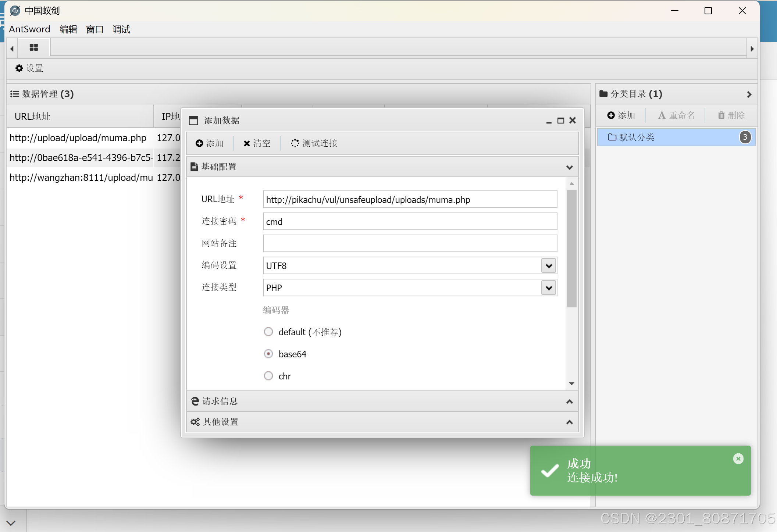Click the dialog vertical scrollbar thumb
This screenshot has height=532, width=777.
pyautogui.click(x=571, y=248)
